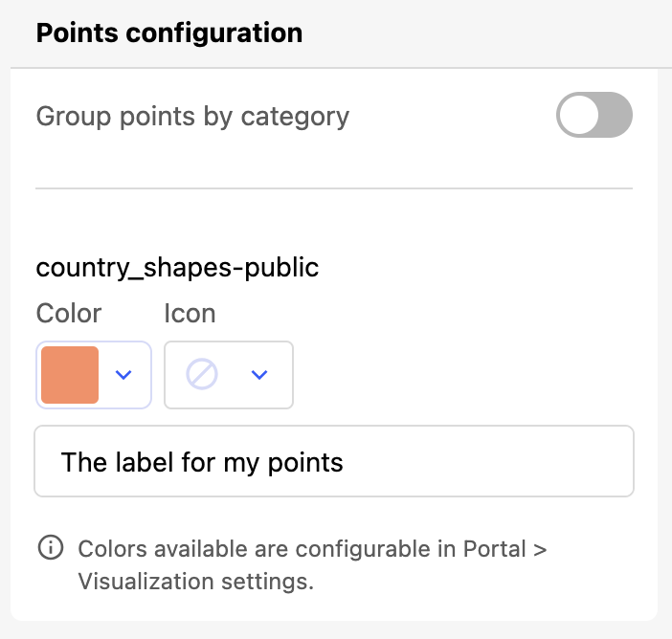This screenshot has height=639, width=672.
Task: Click the divider line below the toggle
Action: pyautogui.click(x=333, y=188)
